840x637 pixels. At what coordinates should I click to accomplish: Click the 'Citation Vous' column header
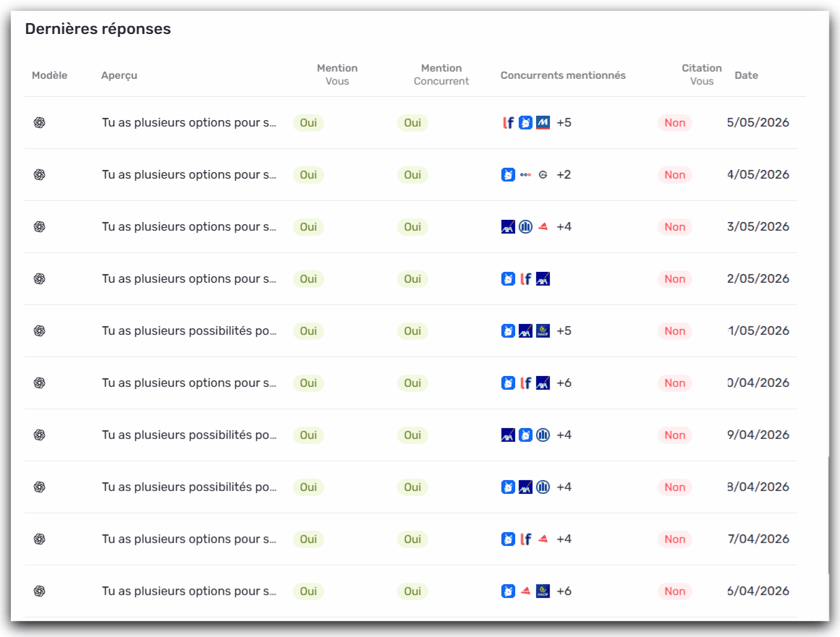(x=701, y=74)
